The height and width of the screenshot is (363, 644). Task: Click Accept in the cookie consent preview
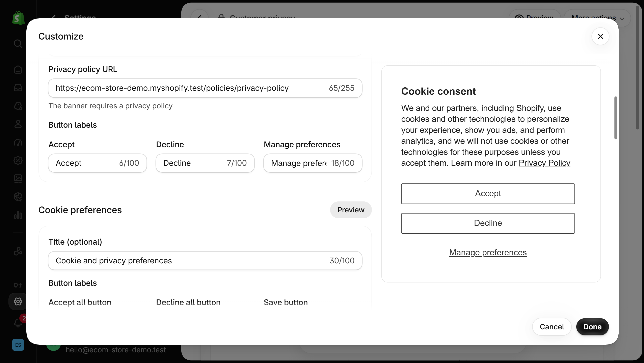(488, 194)
